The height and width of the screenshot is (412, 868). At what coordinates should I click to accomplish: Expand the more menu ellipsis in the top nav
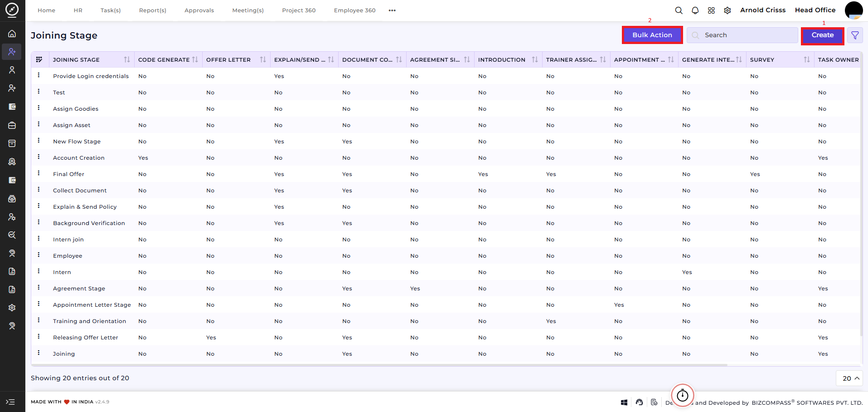click(392, 10)
